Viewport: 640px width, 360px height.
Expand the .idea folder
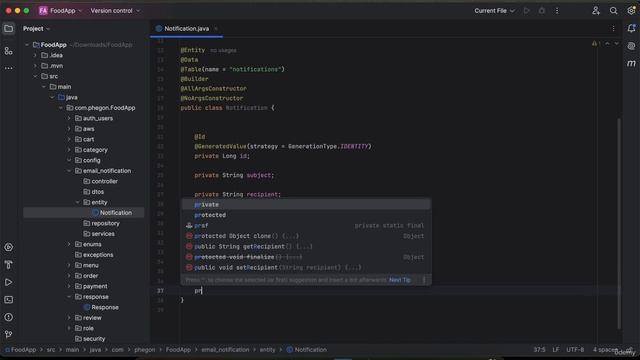[x=36, y=55]
